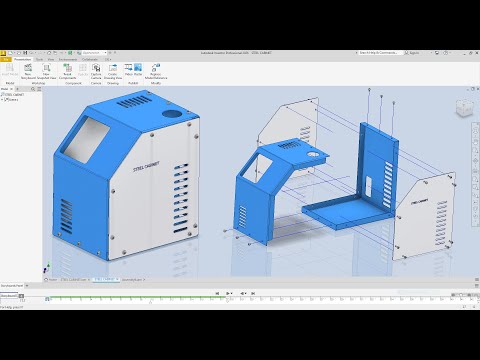Select the Storyboard1 tab in storyboard panel
The width and height of the screenshot is (480, 360).
pyautogui.click(x=10, y=296)
